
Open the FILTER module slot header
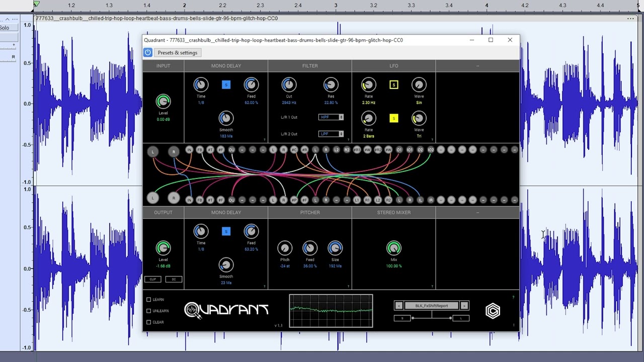tap(310, 66)
